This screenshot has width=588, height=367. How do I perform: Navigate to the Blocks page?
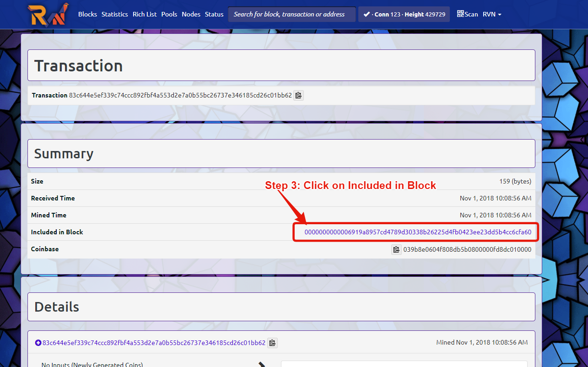click(x=87, y=14)
